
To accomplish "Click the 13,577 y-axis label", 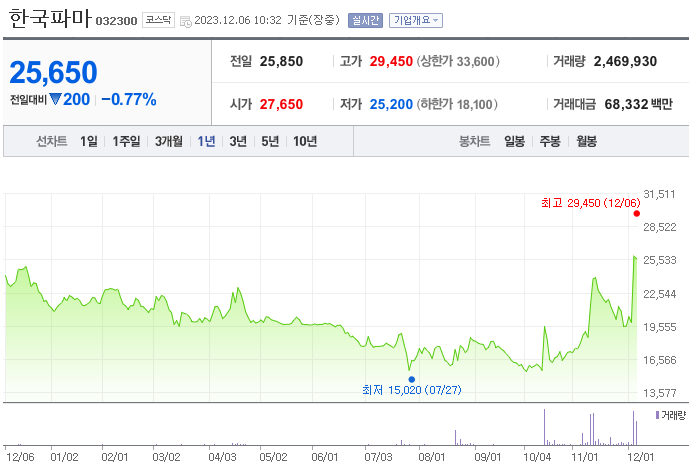I will (x=660, y=393).
